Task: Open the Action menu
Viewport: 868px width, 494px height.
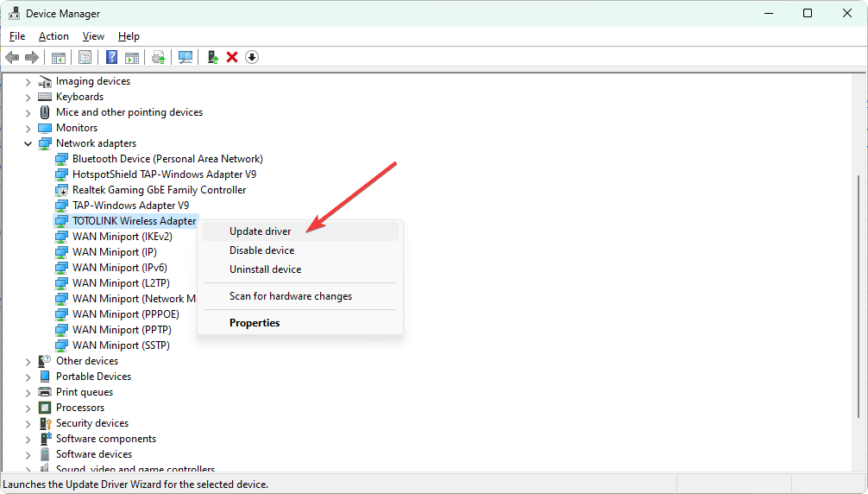Action: tap(53, 36)
